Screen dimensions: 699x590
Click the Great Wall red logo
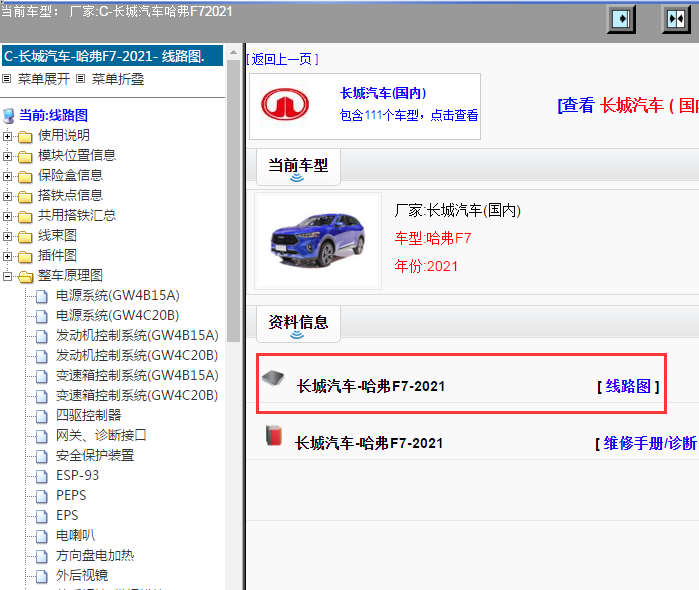point(285,105)
